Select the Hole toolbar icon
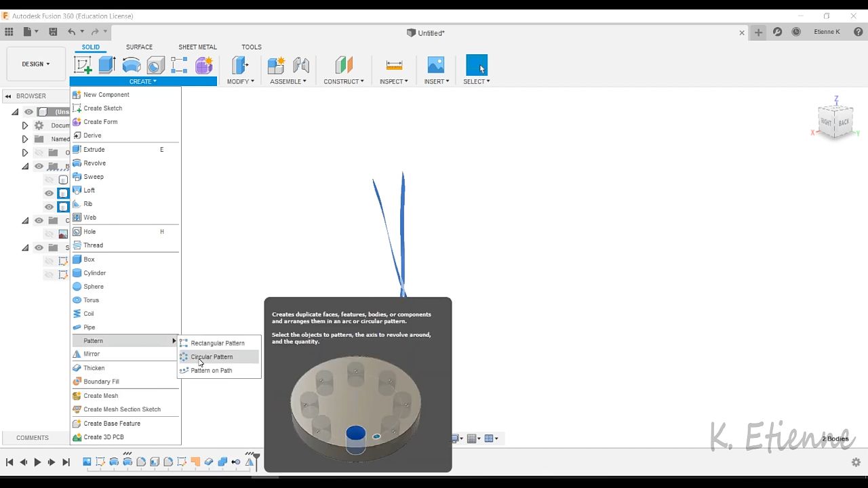Screen dimensions: 868x488 pyautogui.click(x=155, y=65)
